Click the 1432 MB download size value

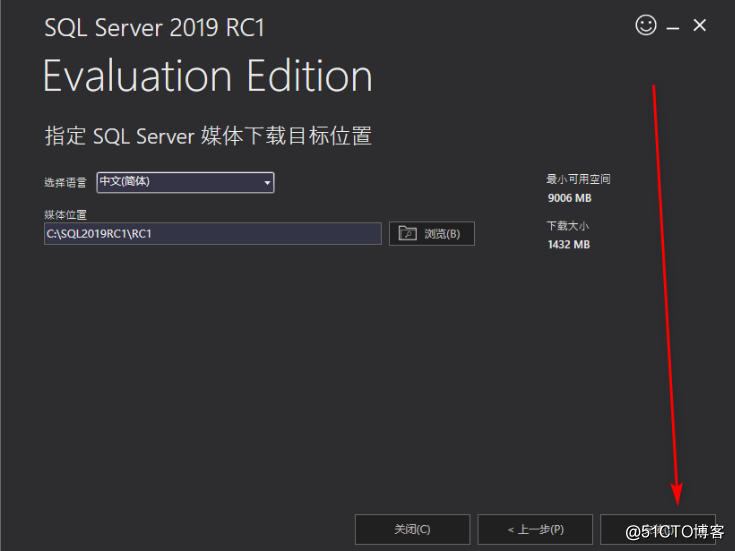tap(569, 244)
